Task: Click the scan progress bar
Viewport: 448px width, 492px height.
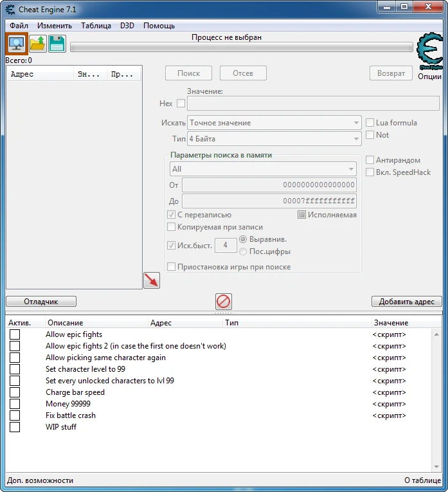Action: pos(242,48)
